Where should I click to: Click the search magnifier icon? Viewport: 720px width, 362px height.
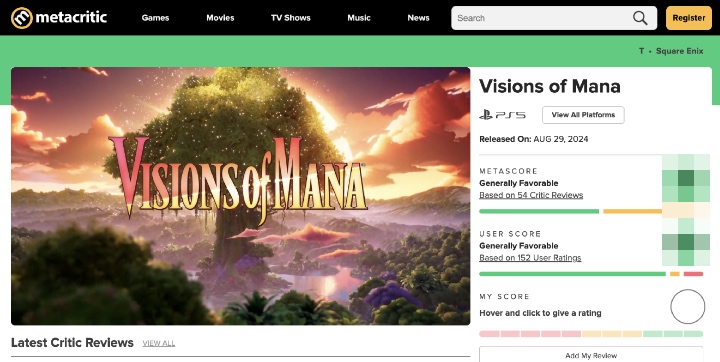tap(640, 18)
